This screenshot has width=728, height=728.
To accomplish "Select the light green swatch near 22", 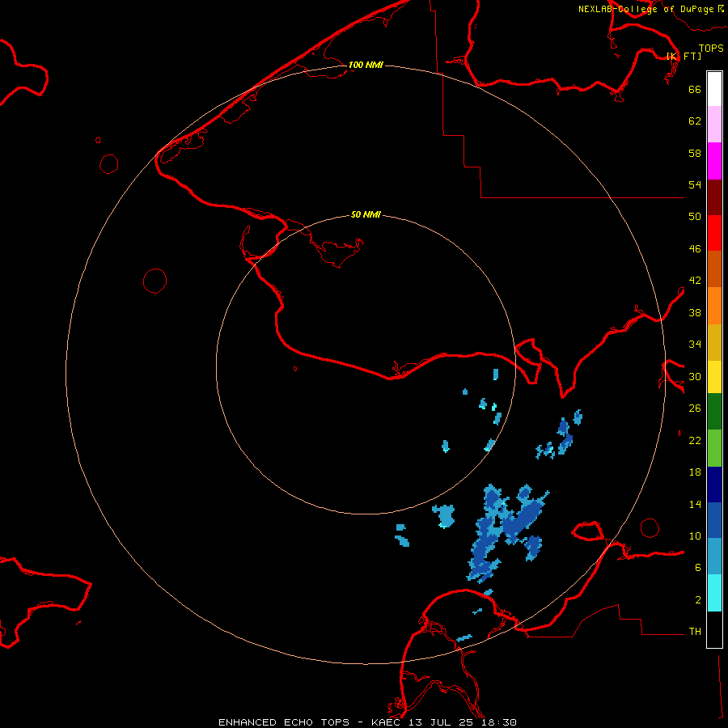I will pyautogui.click(x=714, y=448).
